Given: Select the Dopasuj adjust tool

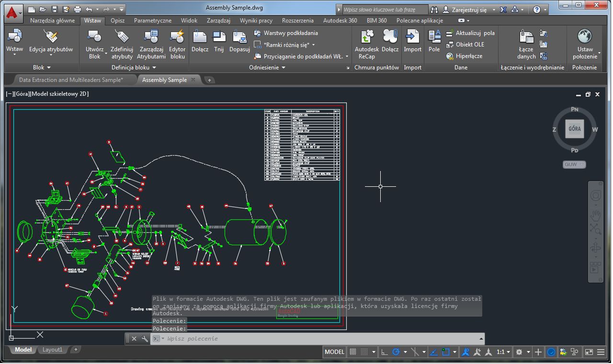Looking at the screenshot, I should click(239, 41).
